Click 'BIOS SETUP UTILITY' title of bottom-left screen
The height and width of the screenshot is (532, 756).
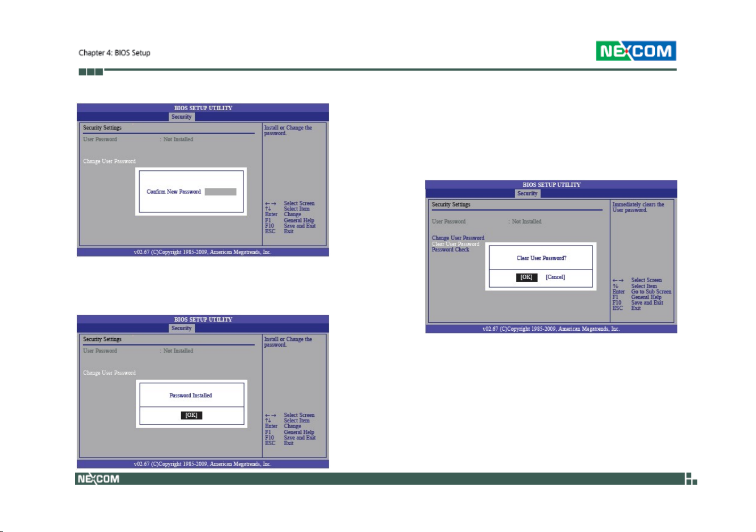coord(203,320)
